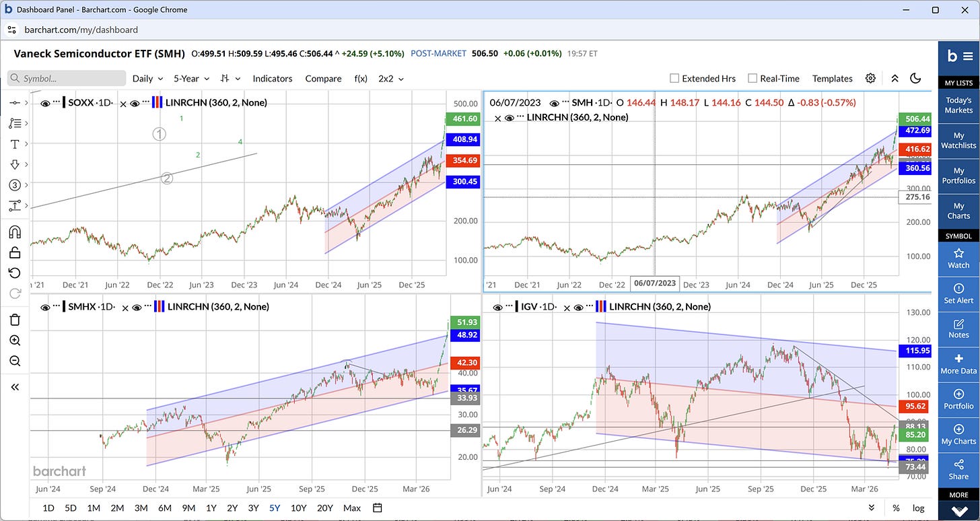Image resolution: width=980 pixels, height=521 pixels.
Task: Redo the chart action
Action: [15, 293]
